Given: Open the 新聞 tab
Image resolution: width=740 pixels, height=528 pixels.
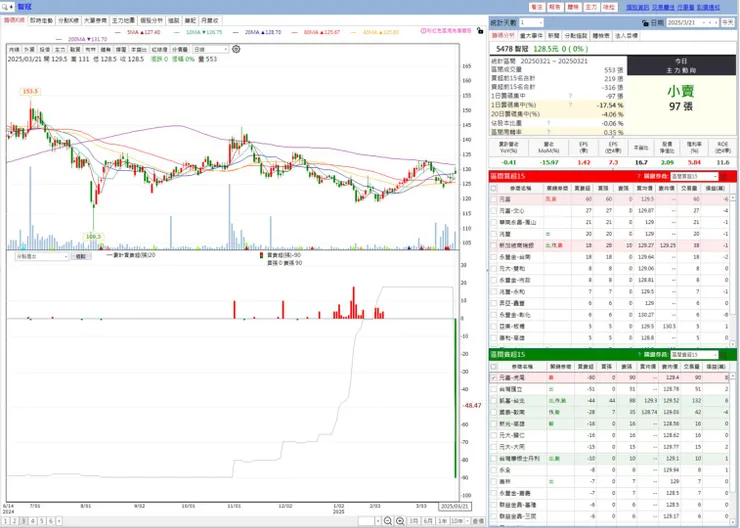Looking at the screenshot, I should [x=554, y=36].
